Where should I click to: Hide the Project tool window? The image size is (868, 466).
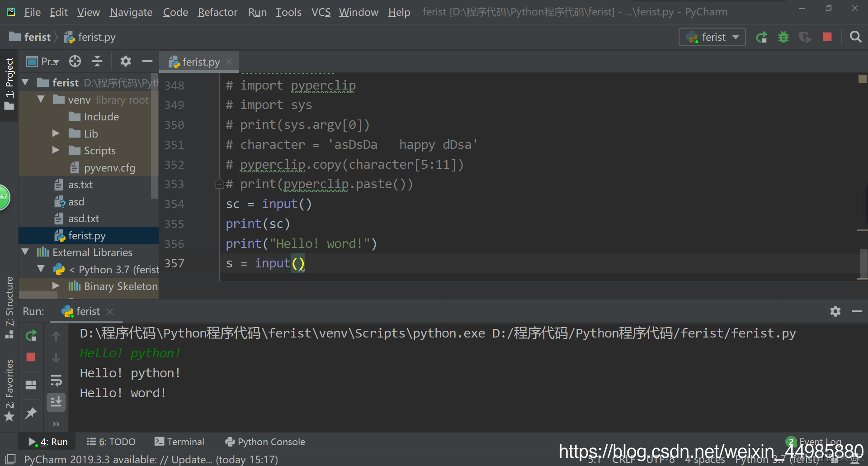[147, 61]
